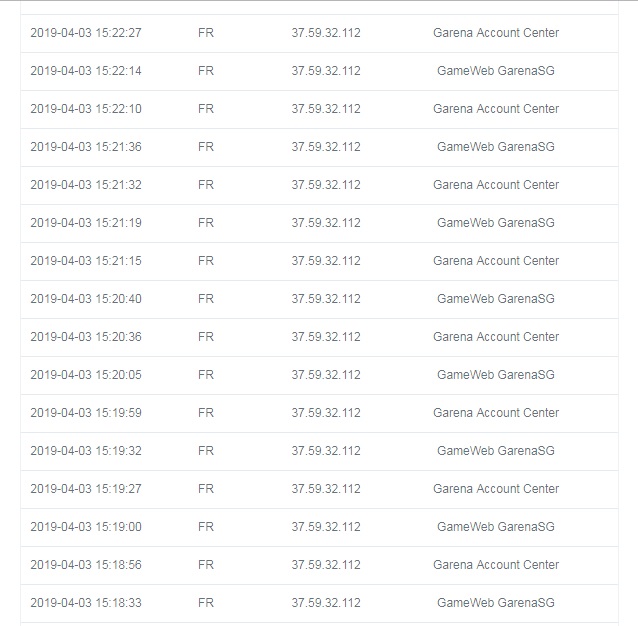Click the 15:21:15 timestamp cell
This screenshot has width=638, height=626.
click(x=86, y=261)
